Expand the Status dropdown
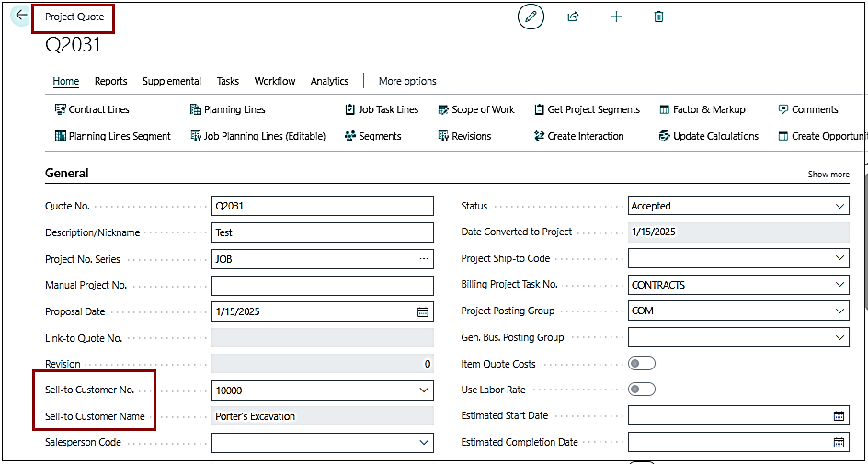Screen dimensions: 868x464 click(x=839, y=207)
